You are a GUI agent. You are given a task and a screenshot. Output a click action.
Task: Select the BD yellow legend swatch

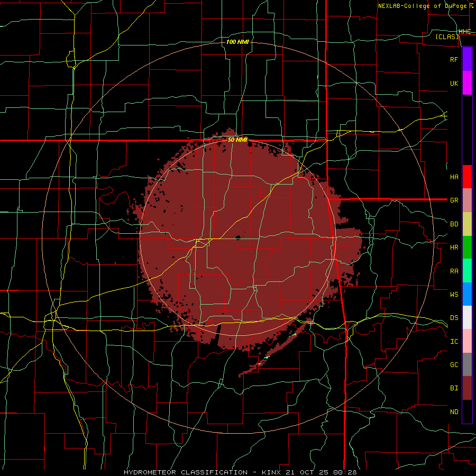point(467,224)
